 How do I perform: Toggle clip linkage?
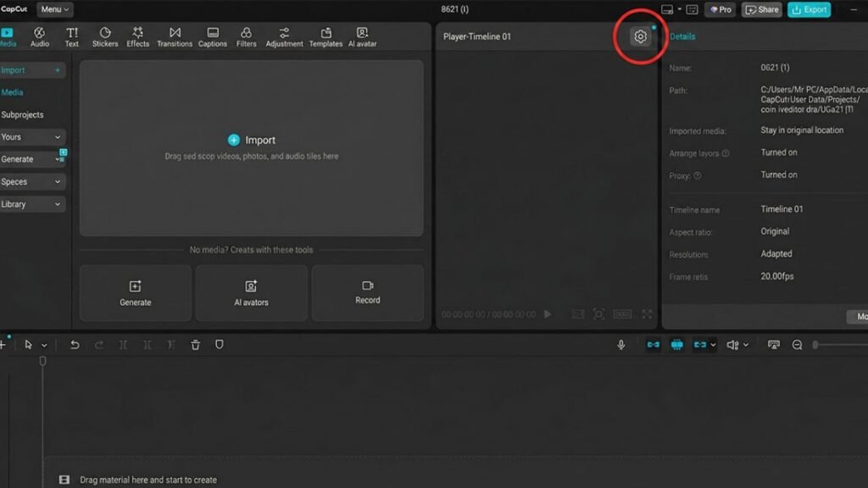click(699, 345)
